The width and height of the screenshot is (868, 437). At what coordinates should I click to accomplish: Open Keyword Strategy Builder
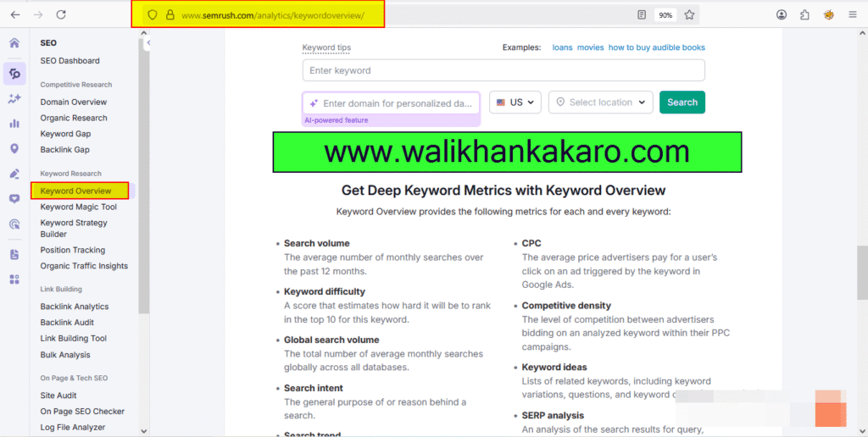(x=74, y=229)
